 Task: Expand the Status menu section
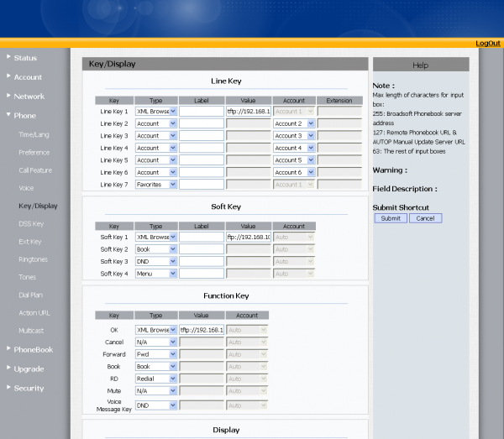[x=25, y=58]
